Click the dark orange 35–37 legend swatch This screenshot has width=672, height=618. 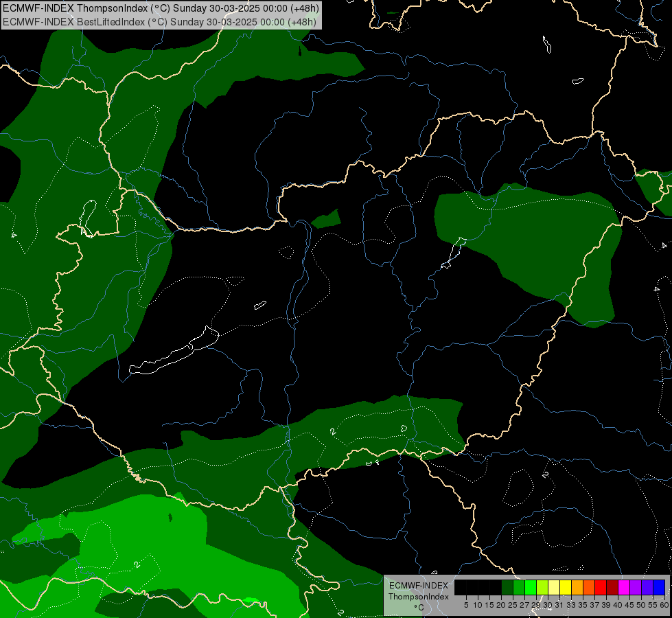point(589,587)
